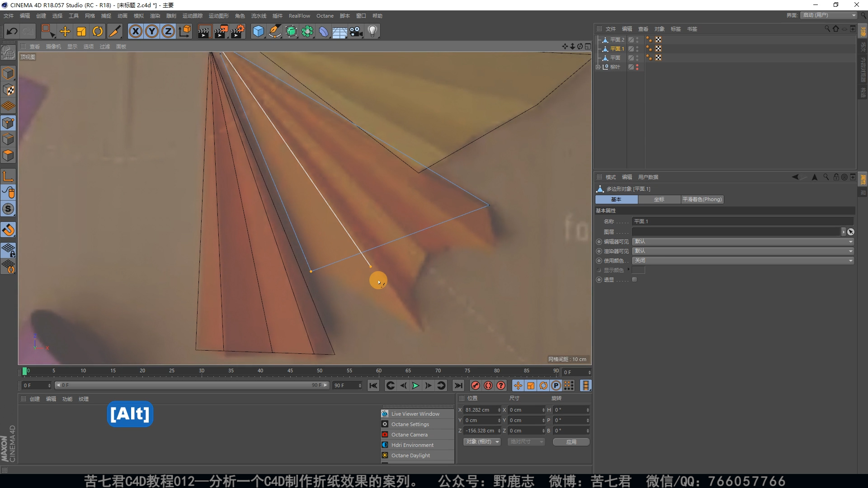Select the Move tool
868x488 pixels.
pos(65,31)
